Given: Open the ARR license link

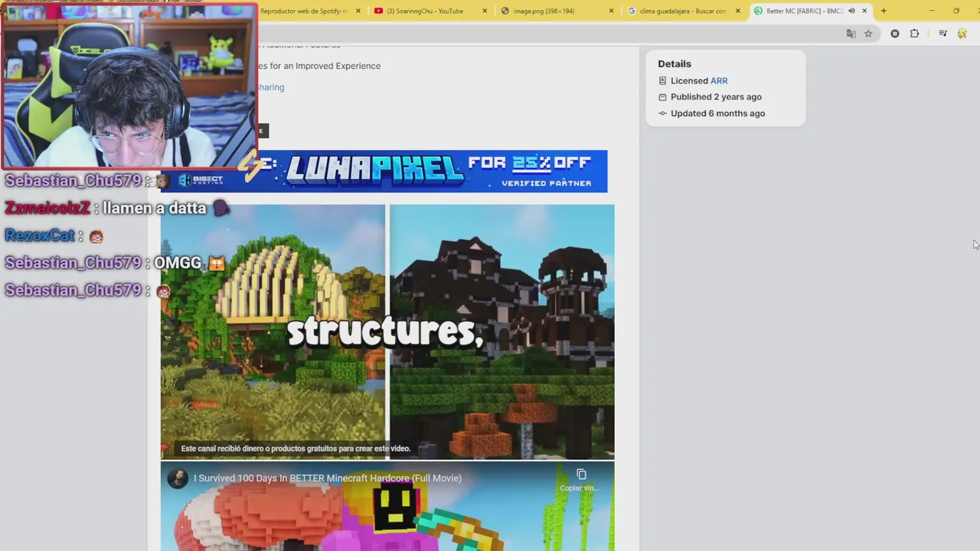Looking at the screenshot, I should coord(719,80).
